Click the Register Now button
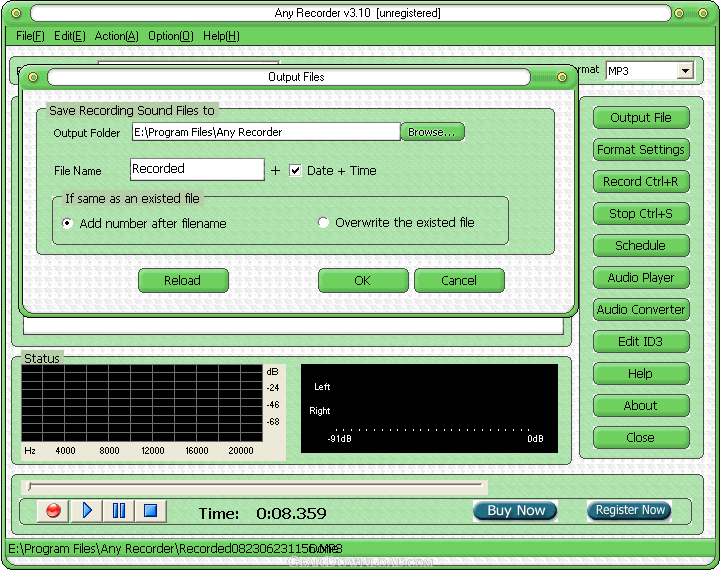Viewport: 722px width, 571px height. [629, 510]
